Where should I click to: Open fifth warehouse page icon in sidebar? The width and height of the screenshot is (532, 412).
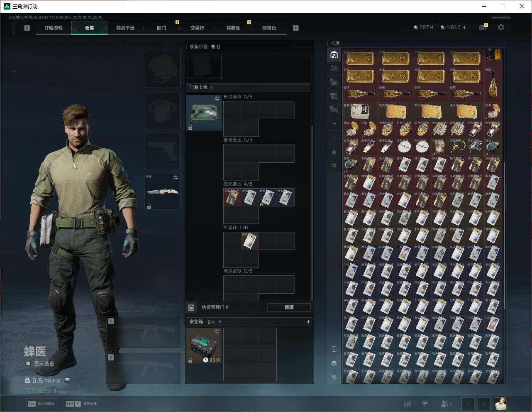[334, 110]
